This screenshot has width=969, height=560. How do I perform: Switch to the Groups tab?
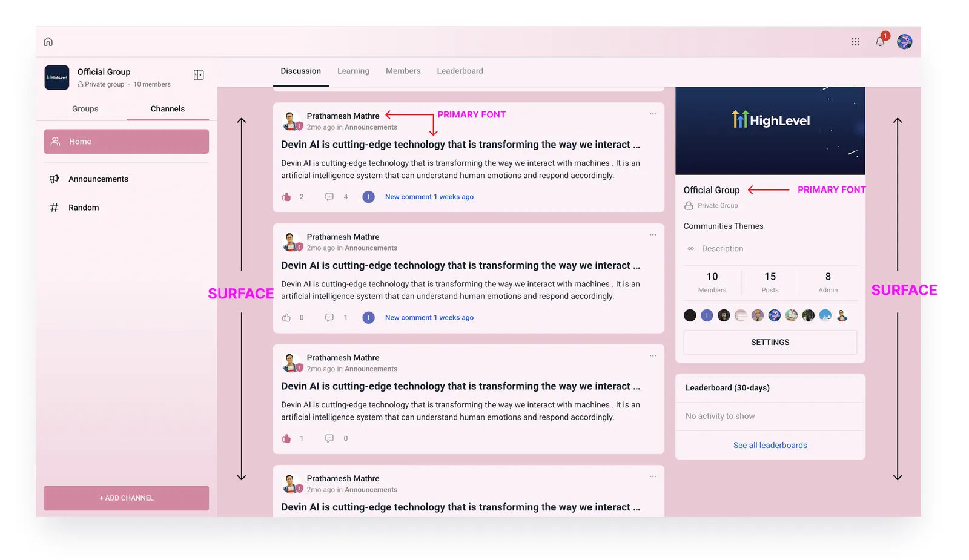pos(85,109)
